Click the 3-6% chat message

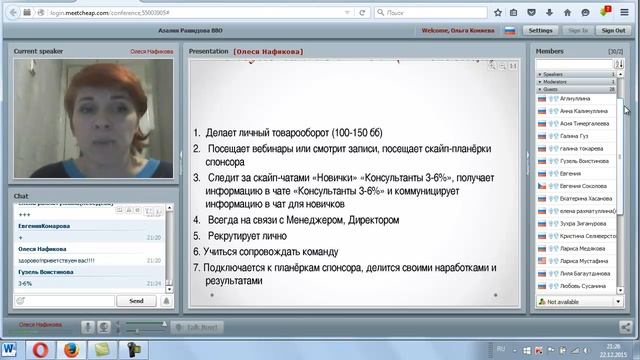pos(25,283)
